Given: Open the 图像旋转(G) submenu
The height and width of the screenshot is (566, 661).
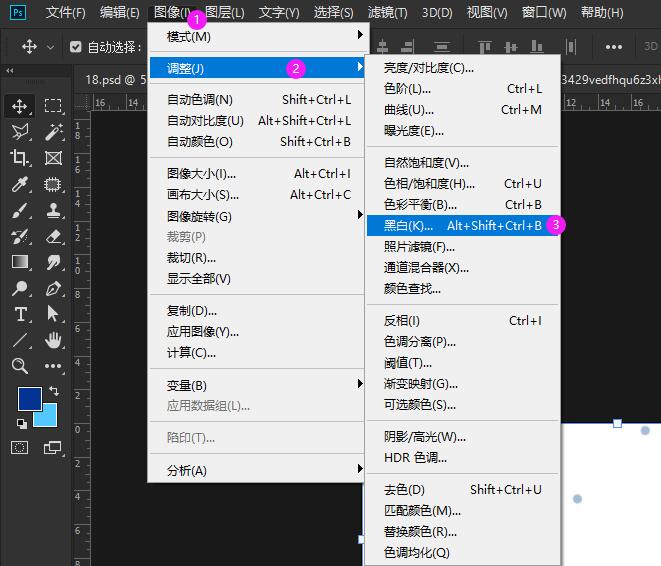Looking at the screenshot, I should point(256,216).
